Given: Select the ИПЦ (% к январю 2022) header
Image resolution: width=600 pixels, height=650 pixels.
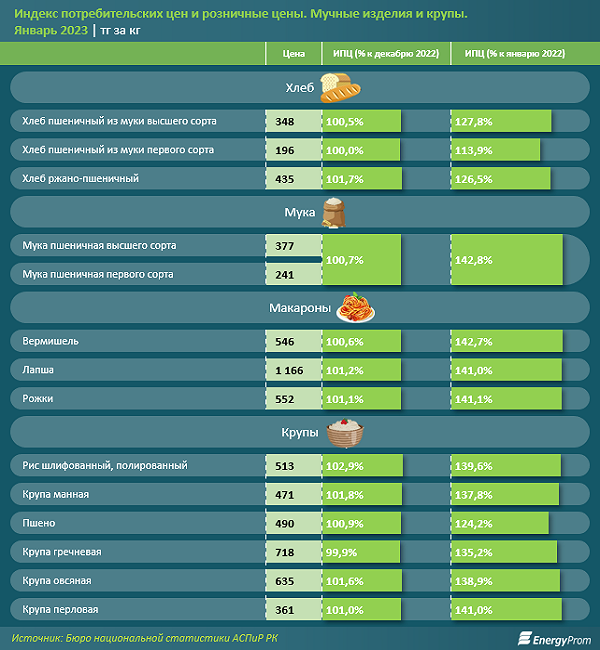Looking at the screenshot, I should [x=515, y=53].
